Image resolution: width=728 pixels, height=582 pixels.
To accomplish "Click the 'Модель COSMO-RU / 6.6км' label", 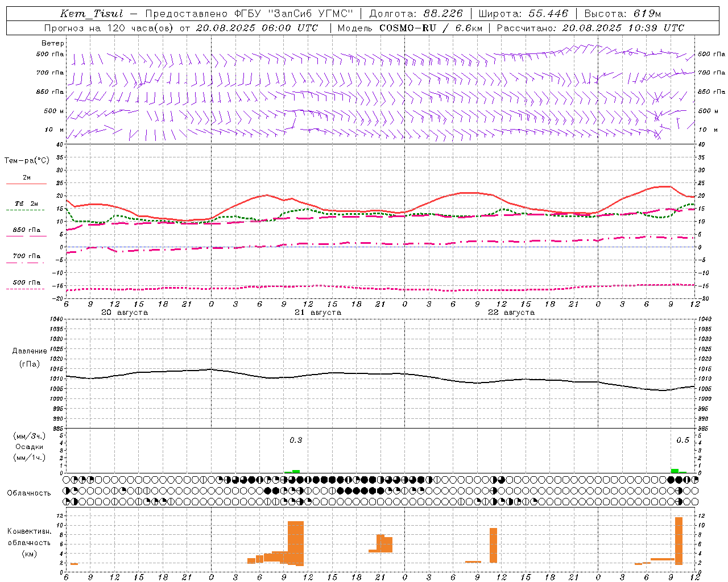I will 409,28.
